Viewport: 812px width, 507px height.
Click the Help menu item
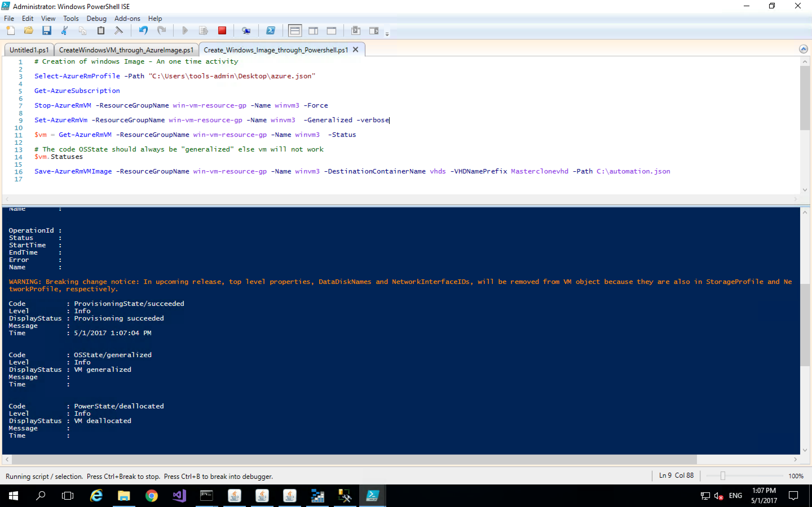pyautogui.click(x=155, y=18)
